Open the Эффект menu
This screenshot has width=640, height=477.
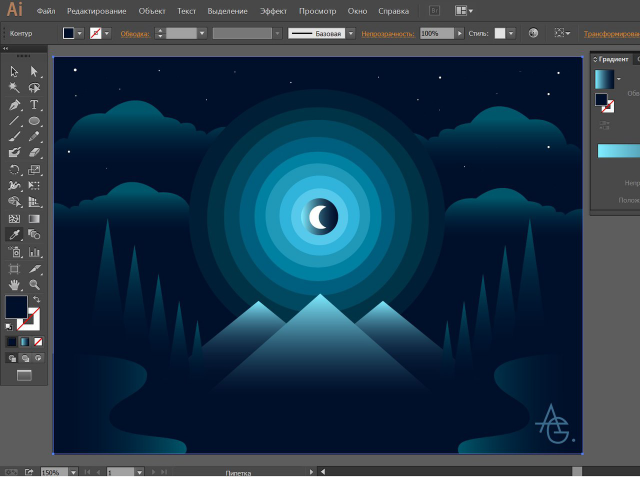(x=273, y=11)
